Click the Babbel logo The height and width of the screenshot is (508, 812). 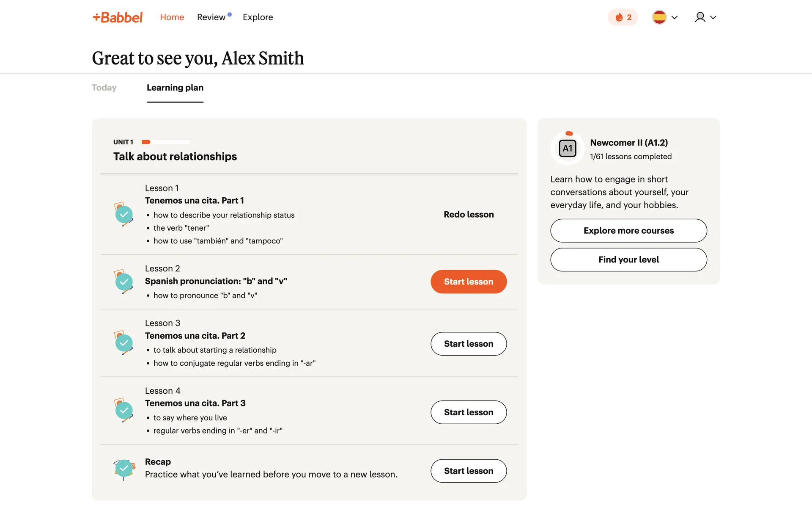click(x=118, y=17)
